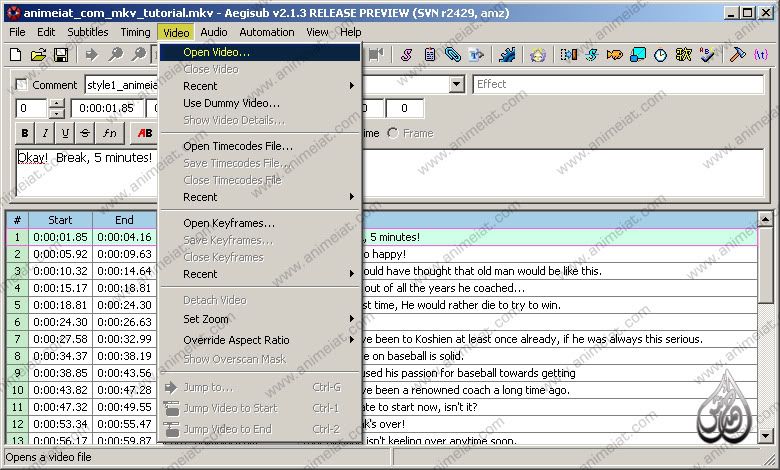Run Spell Checker from toolbar

point(706,55)
